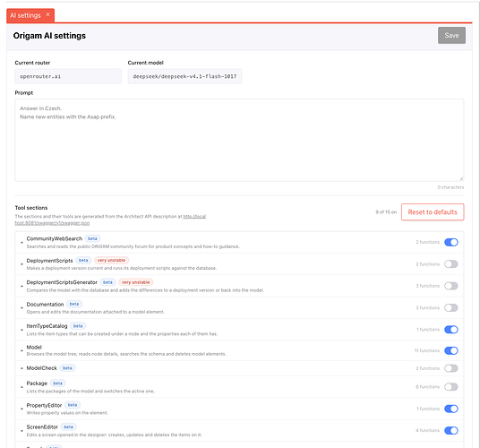The image size is (480, 448).
Task: Click the '9 of 15 on' counter
Action: pyautogui.click(x=386, y=212)
